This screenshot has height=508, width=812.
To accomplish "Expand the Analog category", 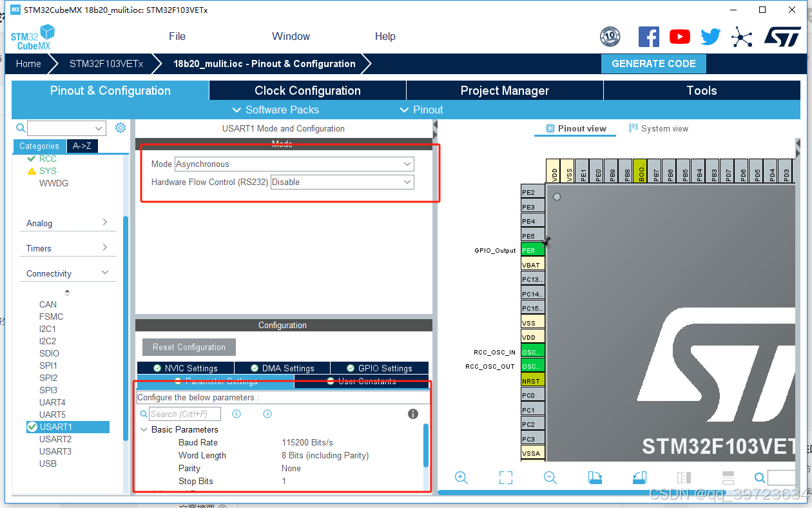I will coord(68,223).
